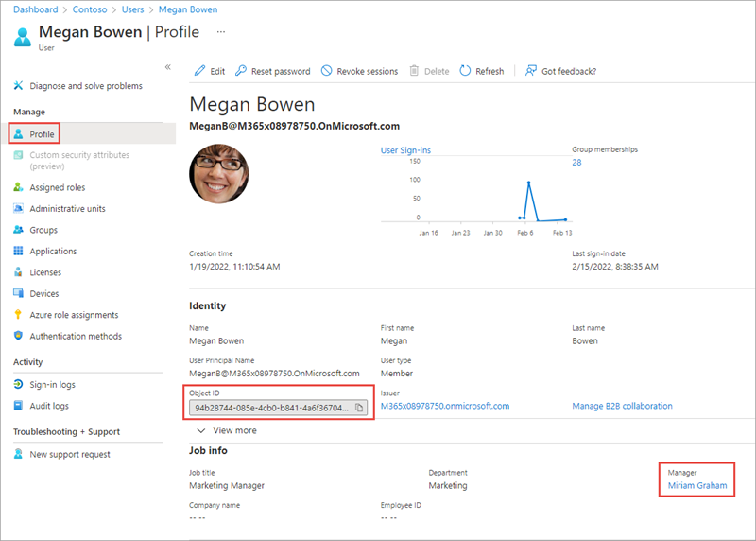Click the Contoso breadcrumb link

90,9
